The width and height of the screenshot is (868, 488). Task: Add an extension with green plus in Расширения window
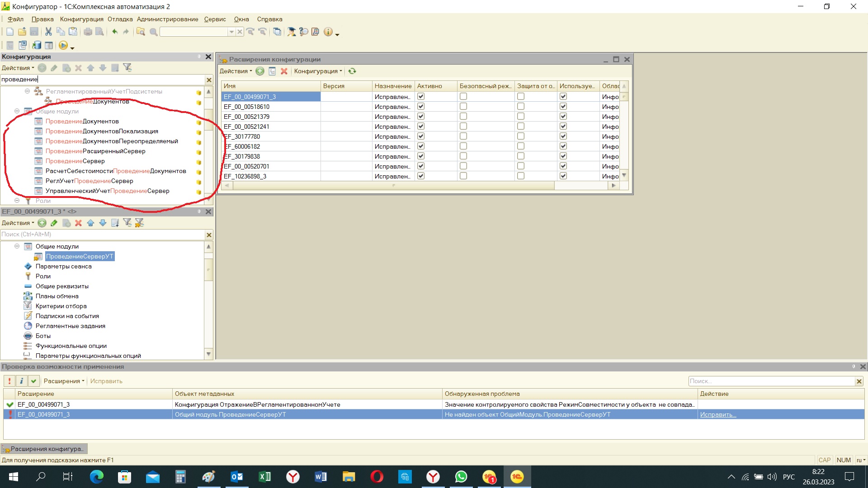click(260, 71)
